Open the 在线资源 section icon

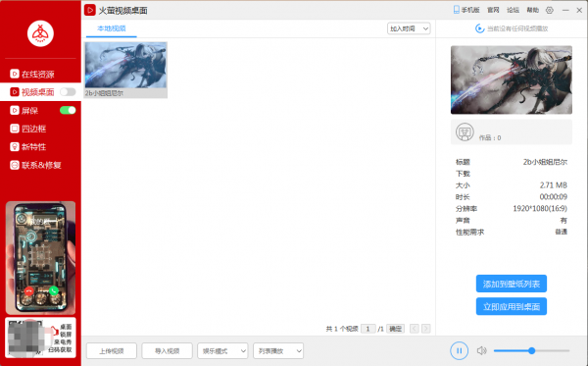15,74
